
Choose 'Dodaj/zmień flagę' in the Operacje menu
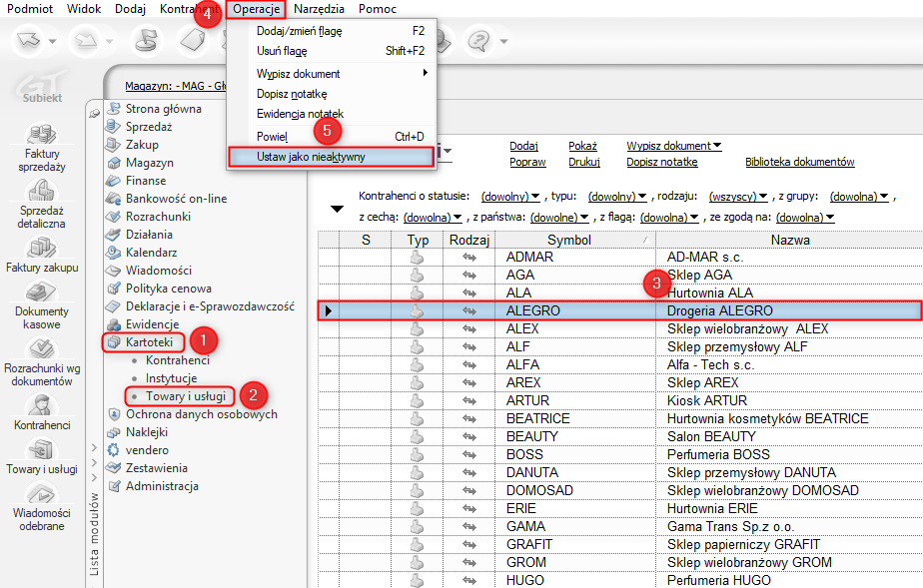point(332,31)
